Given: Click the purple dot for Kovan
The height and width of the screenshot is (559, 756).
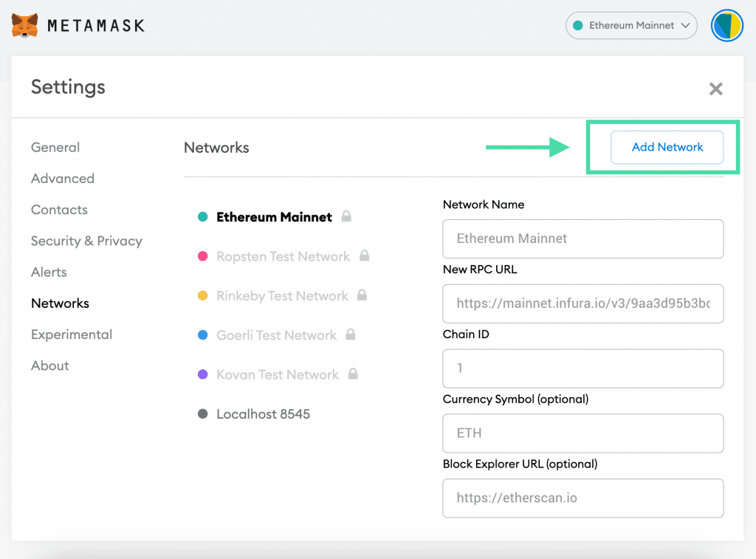Looking at the screenshot, I should click(x=203, y=374).
